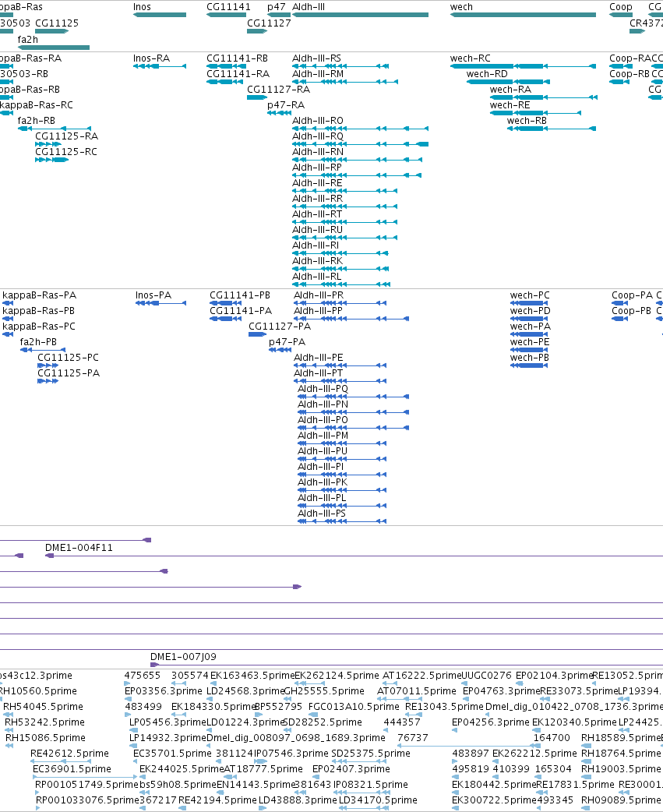Select transcript CG11125-RA
663x812 pixels.
pos(48,144)
